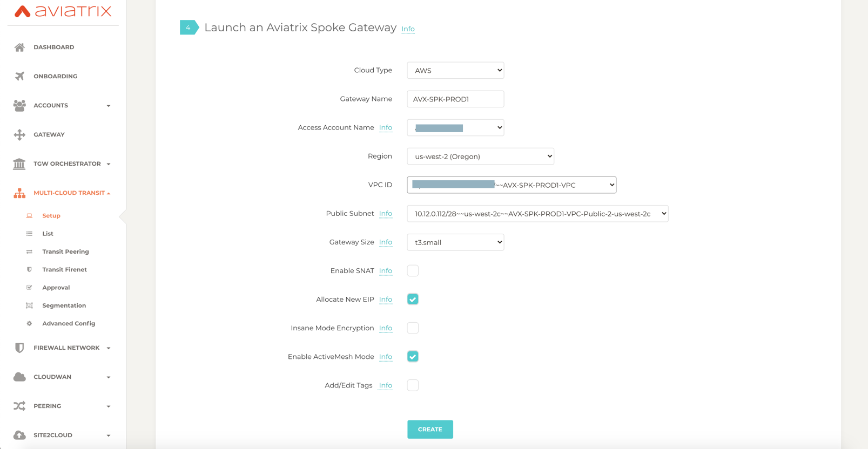Image resolution: width=868 pixels, height=449 pixels.
Task: Open the Region dropdown showing us-west-2
Action: (x=480, y=157)
